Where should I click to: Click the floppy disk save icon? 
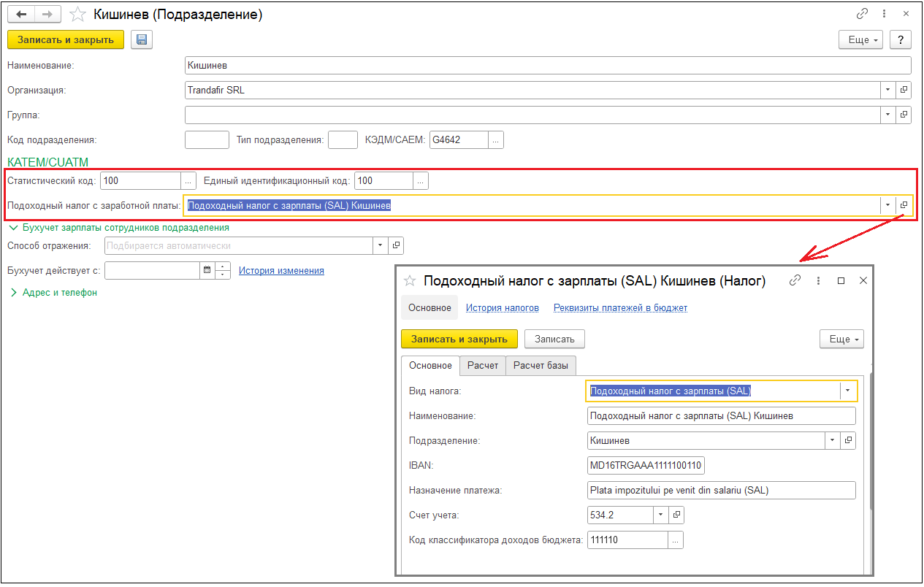(x=141, y=40)
